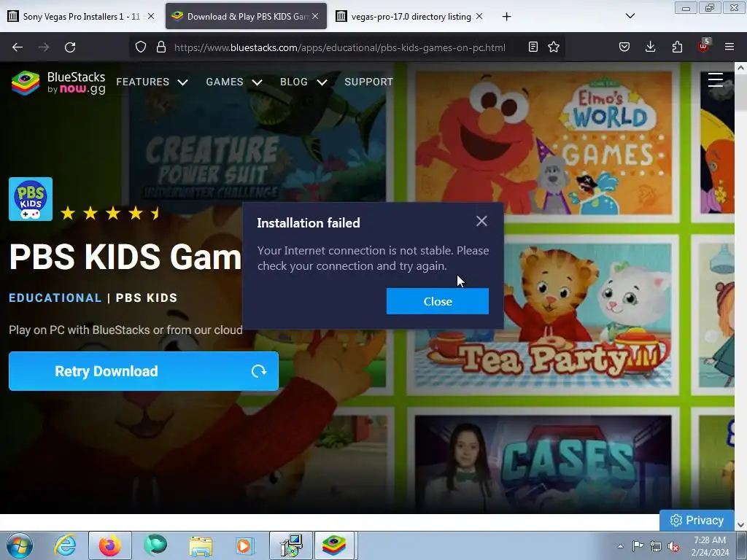The height and width of the screenshot is (560, 747).
Task: Reload the current page
Action: click(x=70, y=47)
